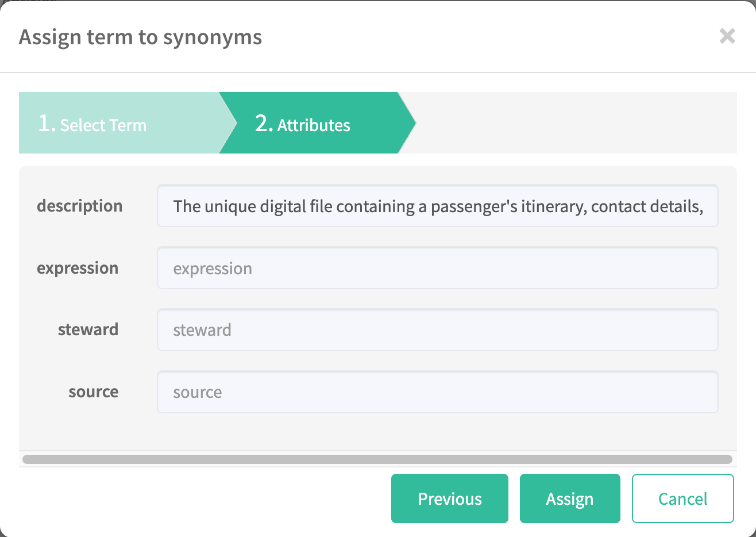Focus the expression input field
756x537 pixels.
[x=437, y=268]
